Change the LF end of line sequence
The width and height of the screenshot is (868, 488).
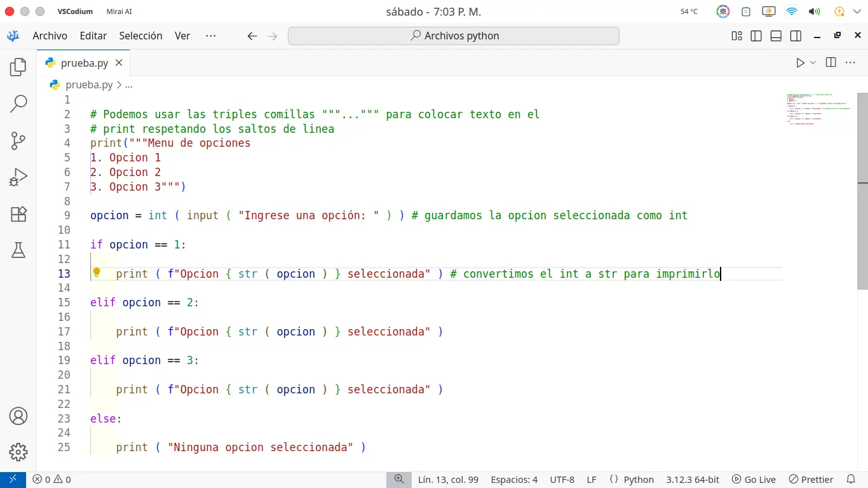click(x=592, y=480)
